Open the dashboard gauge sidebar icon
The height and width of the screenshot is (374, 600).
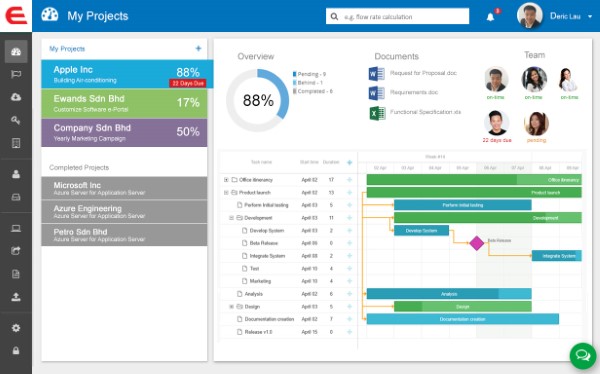[x=16, y=51]
